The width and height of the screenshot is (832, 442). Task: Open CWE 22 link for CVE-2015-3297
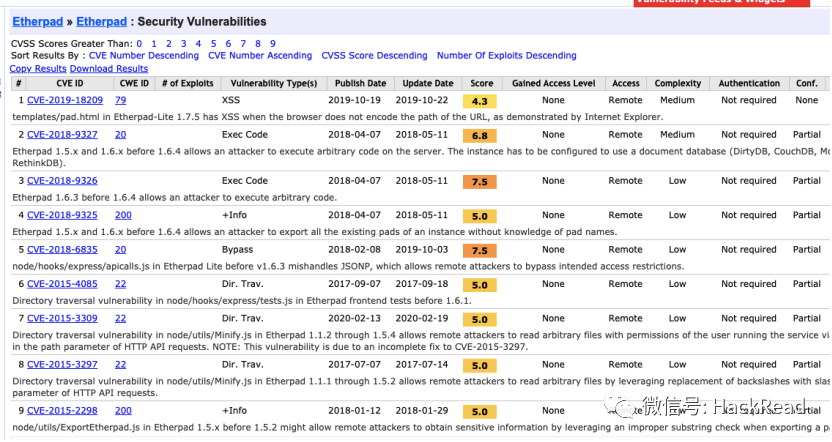click(x=120, y=365)
